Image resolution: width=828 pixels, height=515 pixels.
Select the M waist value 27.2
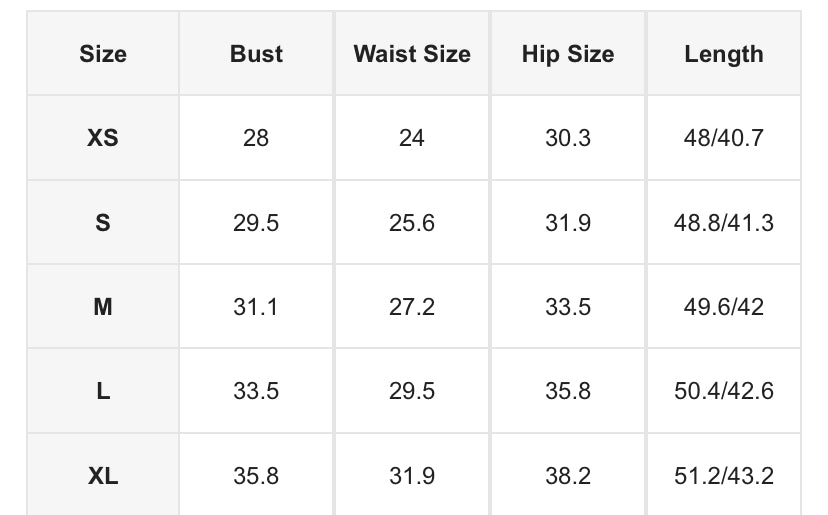coord(412,307)
